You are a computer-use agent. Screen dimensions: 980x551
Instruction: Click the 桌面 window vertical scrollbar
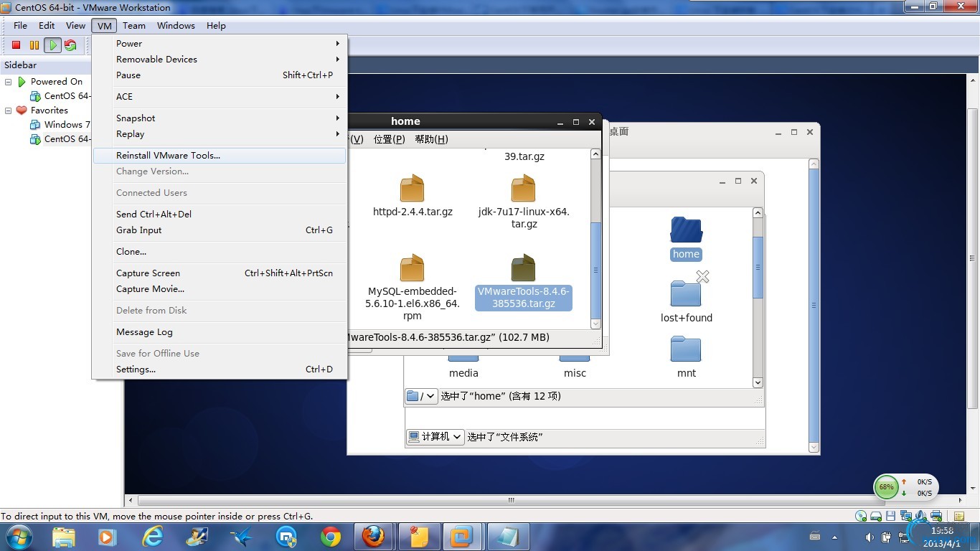coord(814,306)
